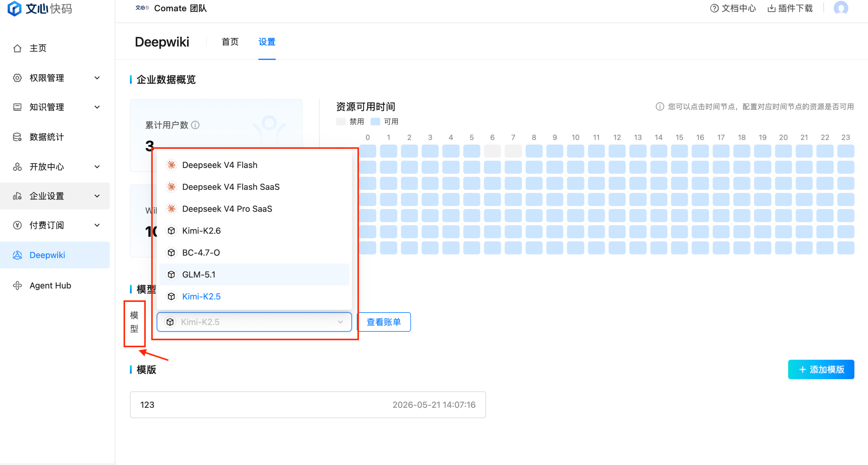Viewport: 868px width, 465px height.
Task: Click the 禁用 legend gray swatch
Action: (341, 121)
